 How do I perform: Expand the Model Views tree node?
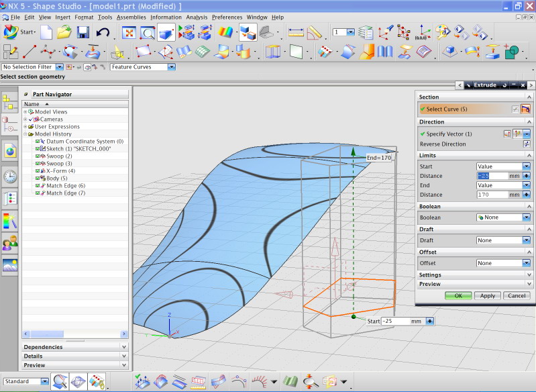[25, 112]
